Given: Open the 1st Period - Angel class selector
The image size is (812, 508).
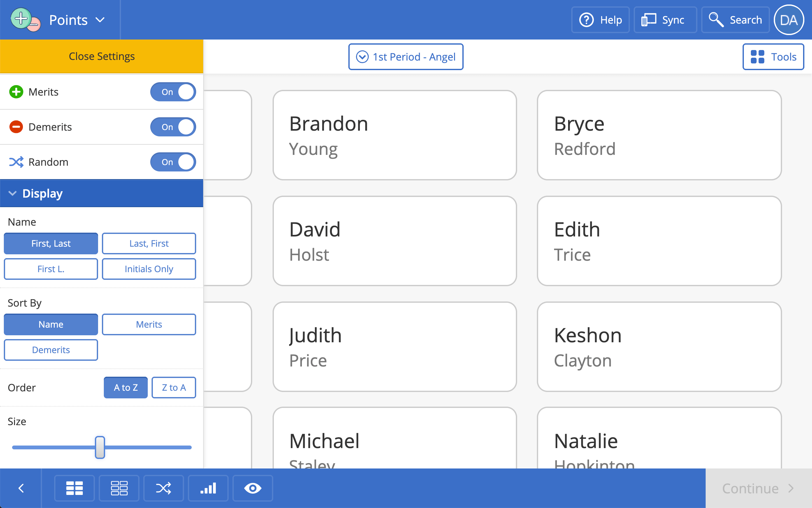Looking at the screenshot, I should tap(405, 57).
